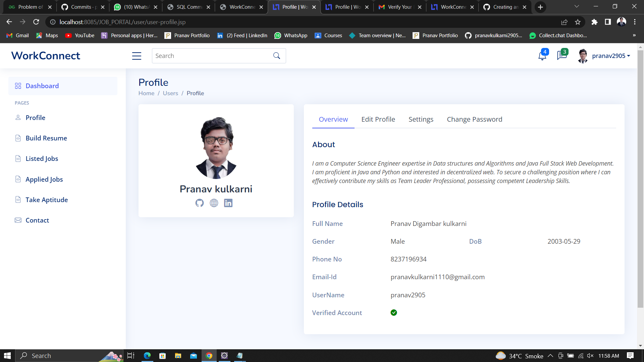The image size is (644, 362).
Task: Expand the pranav2905 user dropdown
Action: tap(611, 56)
